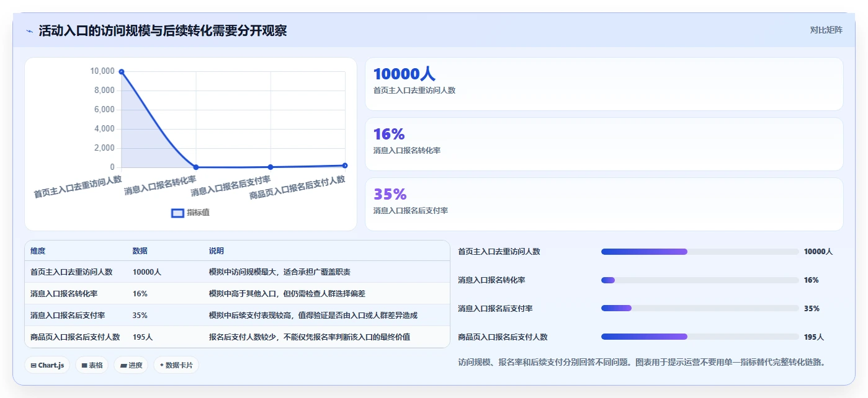This screenshot has width=868, height=398.
Task: Select table row cell 商品页入口报名后支付人数
Action: 75,337
